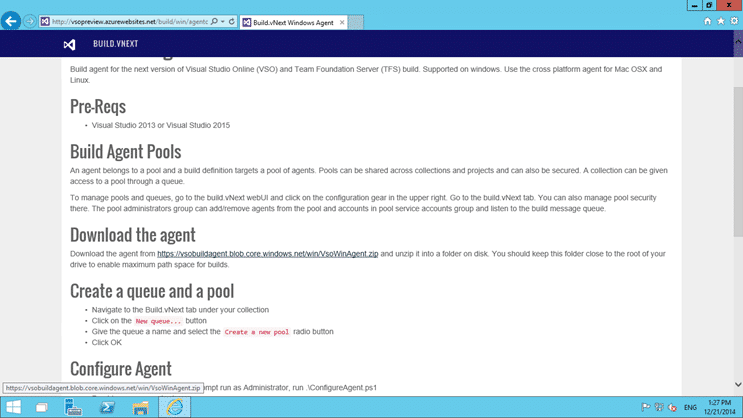
Task: Click the vertical scrollbar thumb
Action: point(738,162)
